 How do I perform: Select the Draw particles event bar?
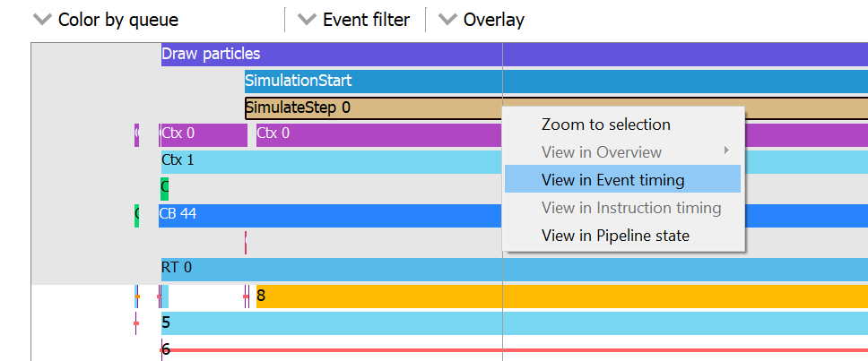tap(359, 54)
